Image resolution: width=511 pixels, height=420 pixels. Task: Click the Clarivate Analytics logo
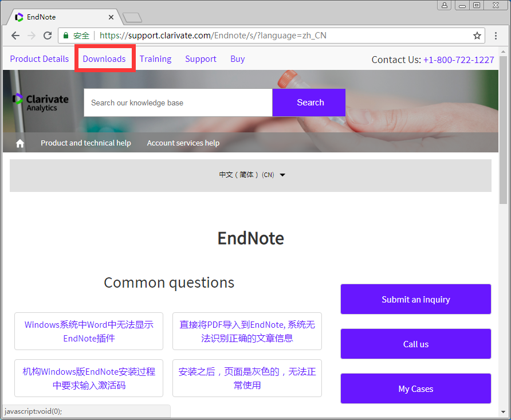tap(41, 103)
